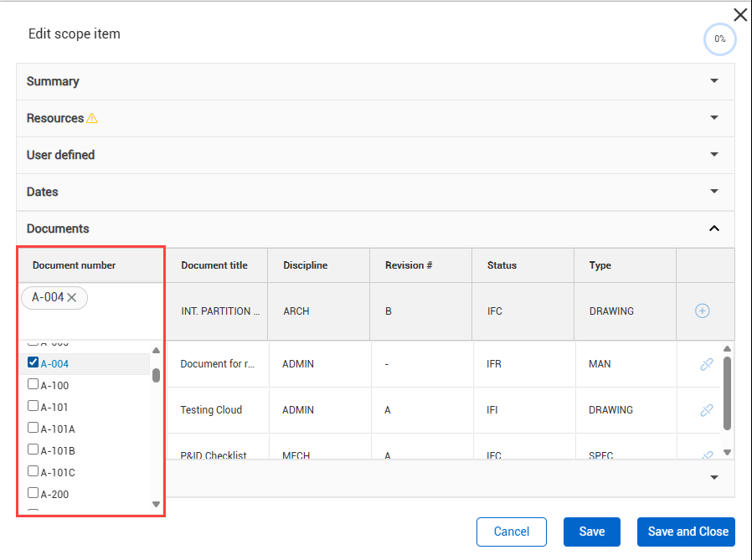Click the Save button

click(x=592, y=532)
